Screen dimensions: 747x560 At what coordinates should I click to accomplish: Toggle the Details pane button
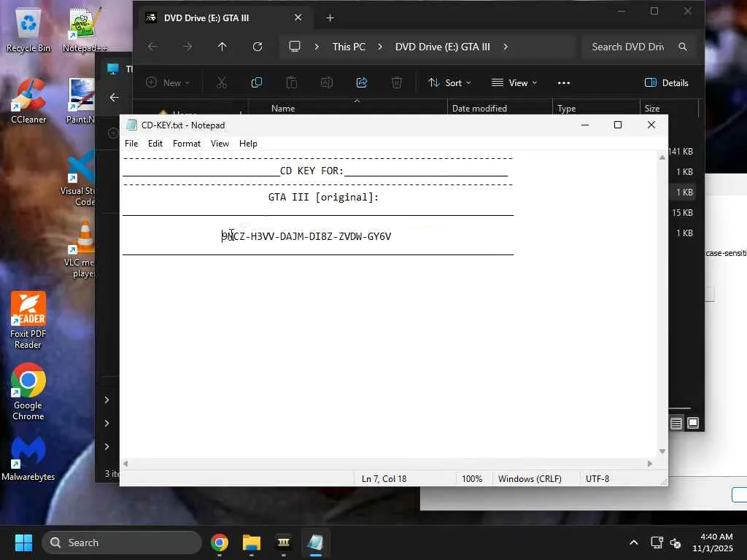[667, 83]
